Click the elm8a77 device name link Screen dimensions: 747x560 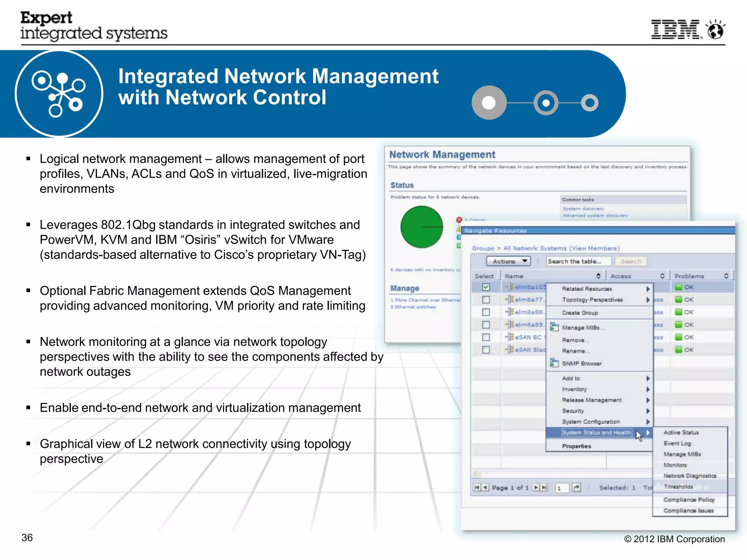pos(530,299)
